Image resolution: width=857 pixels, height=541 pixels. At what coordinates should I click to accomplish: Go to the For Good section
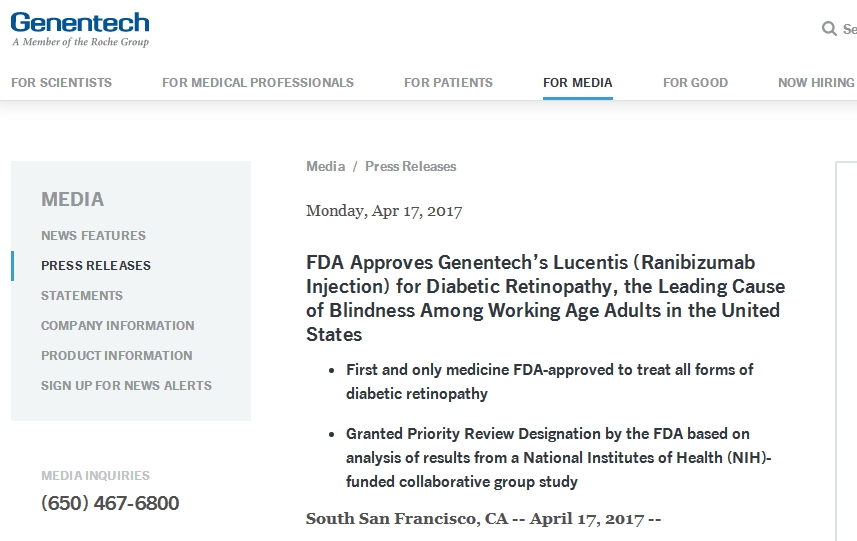tap(695, 83)
